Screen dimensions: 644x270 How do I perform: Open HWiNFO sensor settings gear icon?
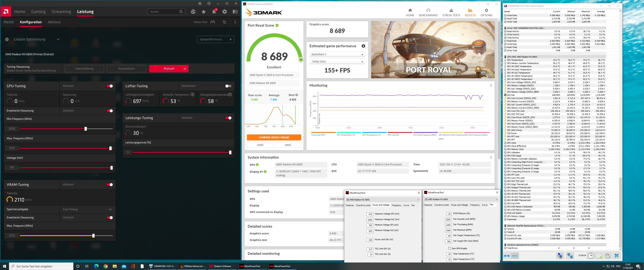(x=608, y=256)
